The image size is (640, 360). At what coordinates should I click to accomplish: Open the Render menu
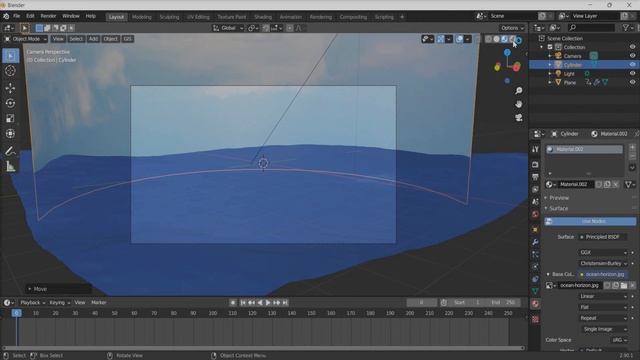point(48,16)
